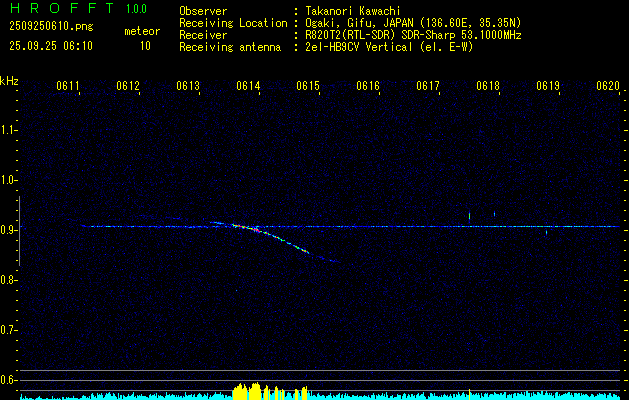Click the 0618 time marker
Screen dimensions: 629x400
(x=488, y=86)
